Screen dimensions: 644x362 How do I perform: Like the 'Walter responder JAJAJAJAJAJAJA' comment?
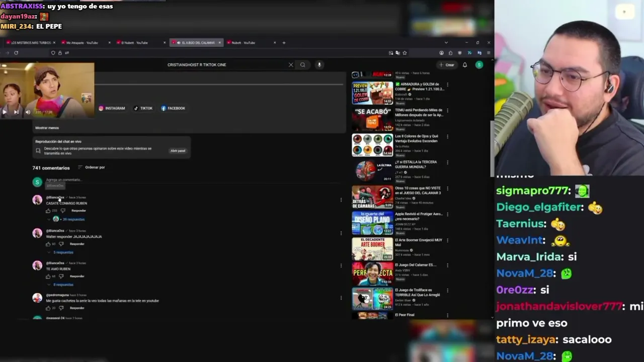[48, 244]
